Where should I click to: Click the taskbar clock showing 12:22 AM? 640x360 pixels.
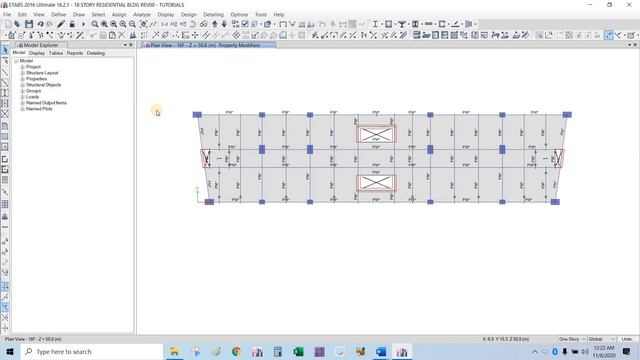click(x=604, y=351)
